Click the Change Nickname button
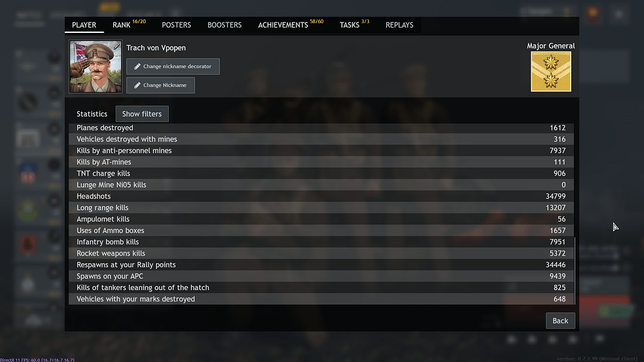The height and width of the screenshot is (362, 644). (x=160, y=86)
